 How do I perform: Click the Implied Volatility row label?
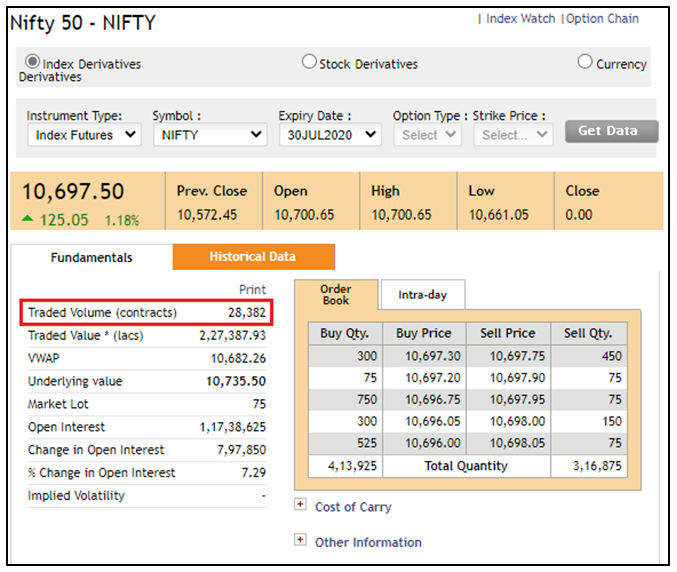point(76,496)
